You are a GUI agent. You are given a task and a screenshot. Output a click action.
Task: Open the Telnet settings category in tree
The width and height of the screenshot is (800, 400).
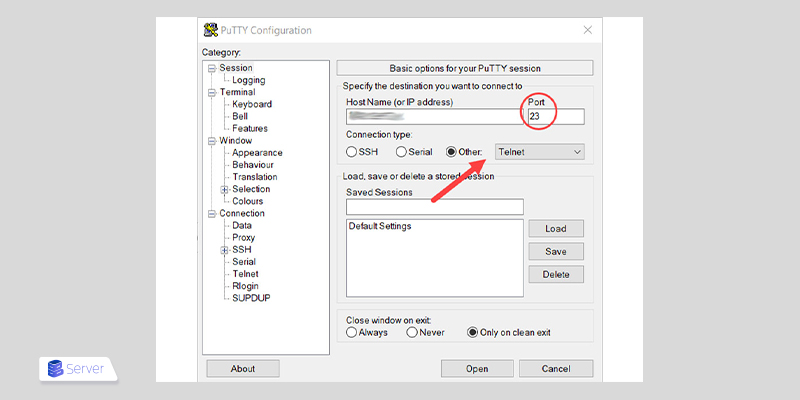tap(245, 274)
